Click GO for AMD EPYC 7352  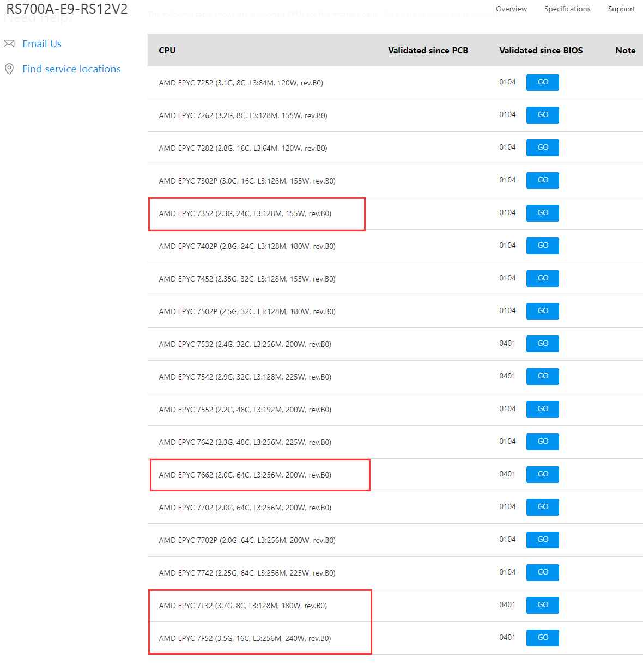(543, 213)
